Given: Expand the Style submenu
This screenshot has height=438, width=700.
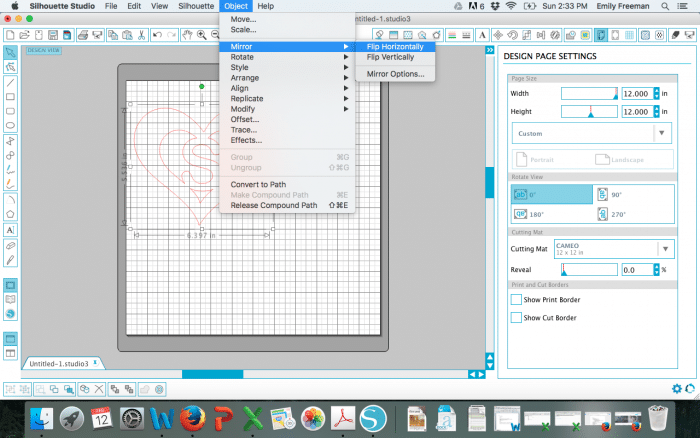Looking at the screenshot, I should (x=287, y=67).
